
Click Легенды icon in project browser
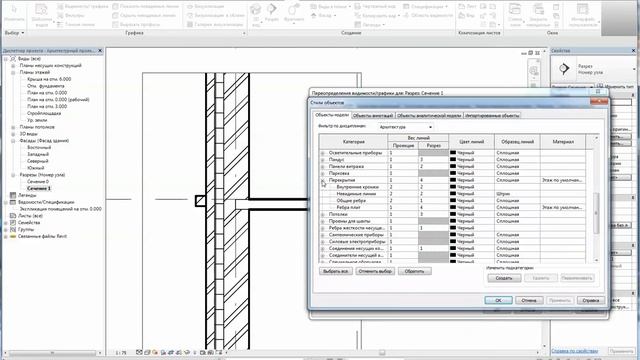coord(13,195)
